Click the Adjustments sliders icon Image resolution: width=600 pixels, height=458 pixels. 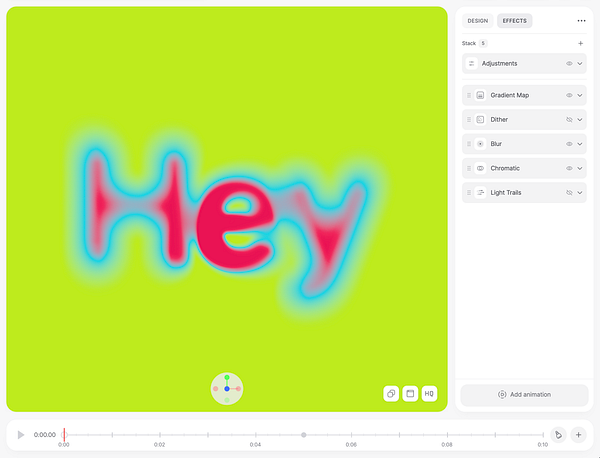point(471,64)
